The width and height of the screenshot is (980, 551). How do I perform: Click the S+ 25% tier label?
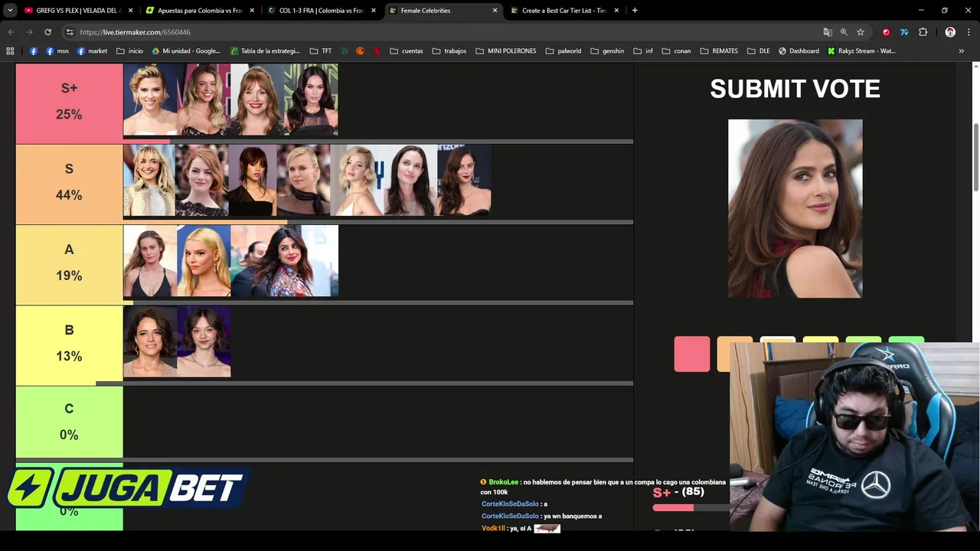[x=69, y=103]
